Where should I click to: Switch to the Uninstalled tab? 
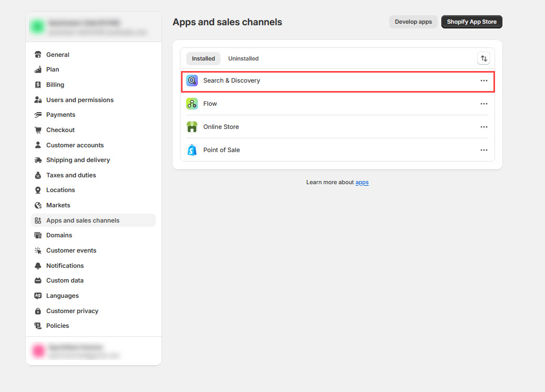[243, 58]
